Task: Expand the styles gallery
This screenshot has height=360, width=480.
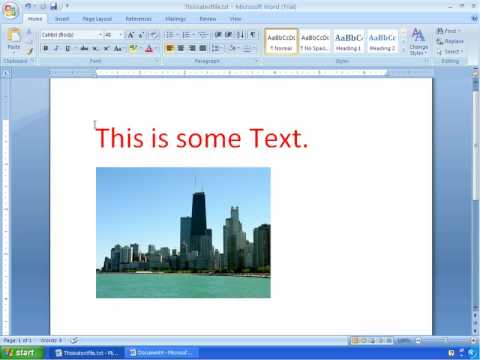Action: pos(403,51)
